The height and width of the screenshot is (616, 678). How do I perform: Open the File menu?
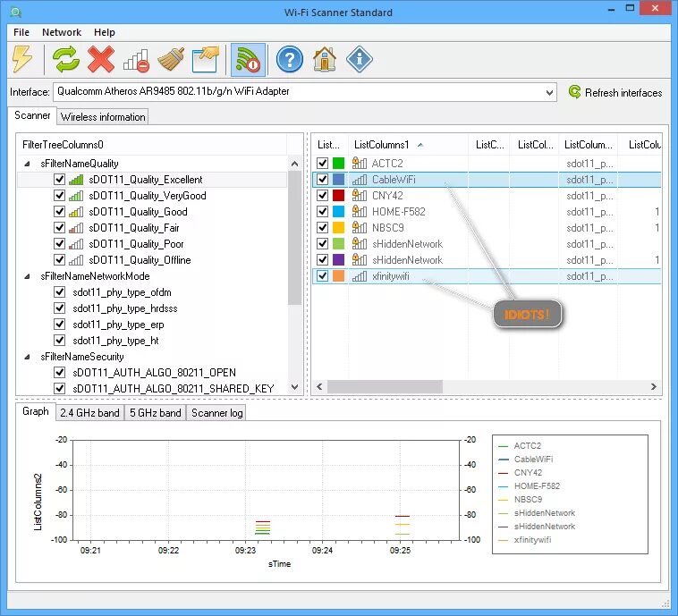coord(21,32)
